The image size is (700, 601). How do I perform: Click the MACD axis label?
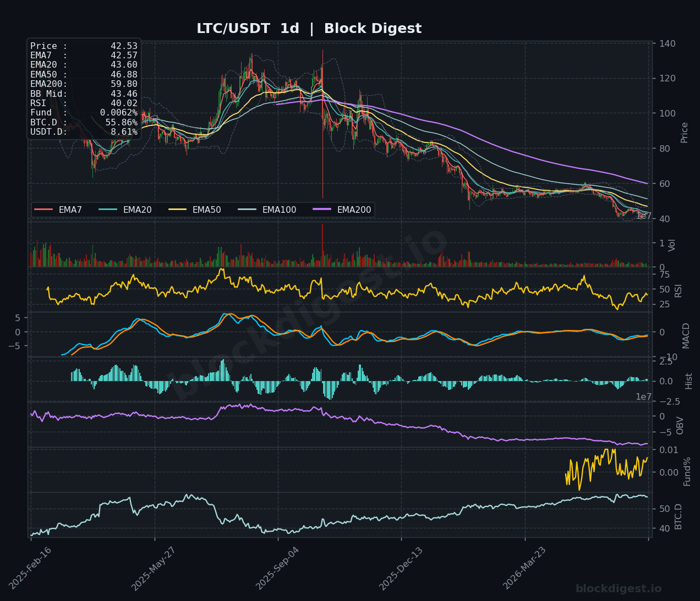pos(686,335)
